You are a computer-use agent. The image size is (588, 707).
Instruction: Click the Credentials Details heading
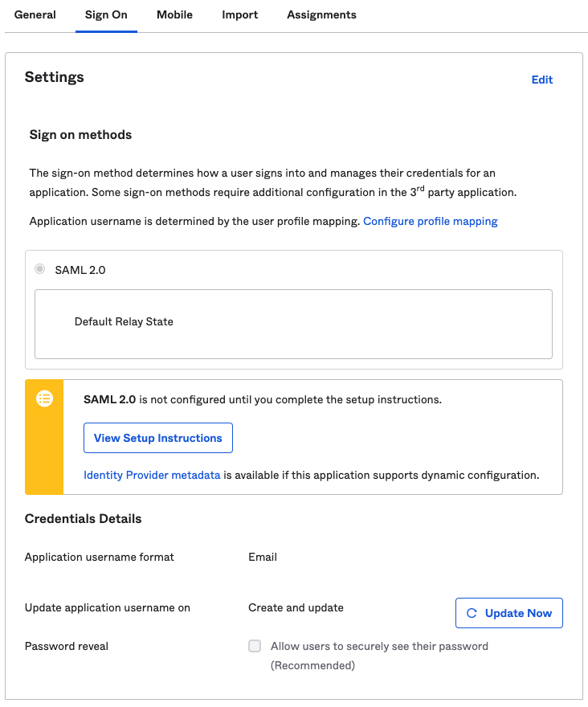click(83, 519)
